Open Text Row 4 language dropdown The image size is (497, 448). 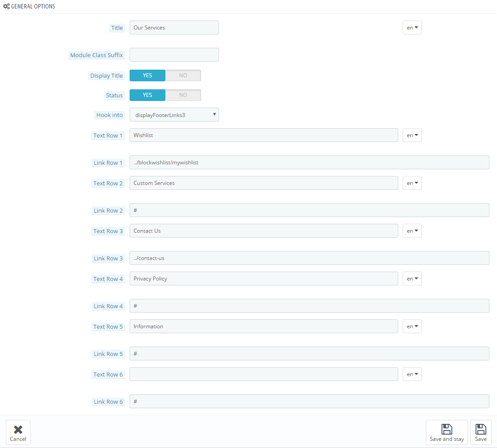[412, 279]
